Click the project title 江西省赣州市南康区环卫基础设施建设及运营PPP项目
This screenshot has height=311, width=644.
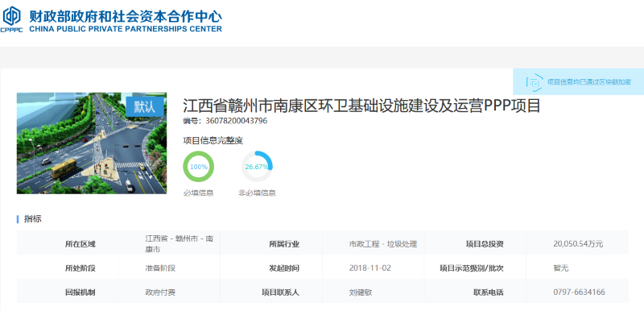coord(361,106)
